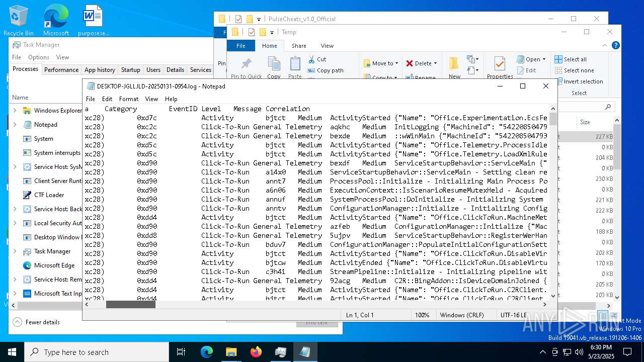This screenshot has width=644, height=362.
Task: Open the notification center icon in the tray
Action: click(x=627, y=352)
